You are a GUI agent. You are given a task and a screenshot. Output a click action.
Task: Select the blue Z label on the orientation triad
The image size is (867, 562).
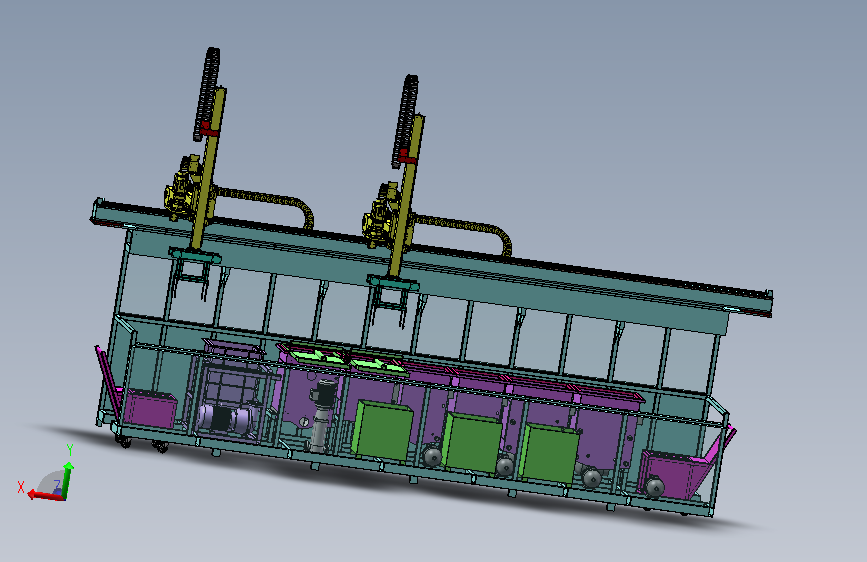click(57, 485)
